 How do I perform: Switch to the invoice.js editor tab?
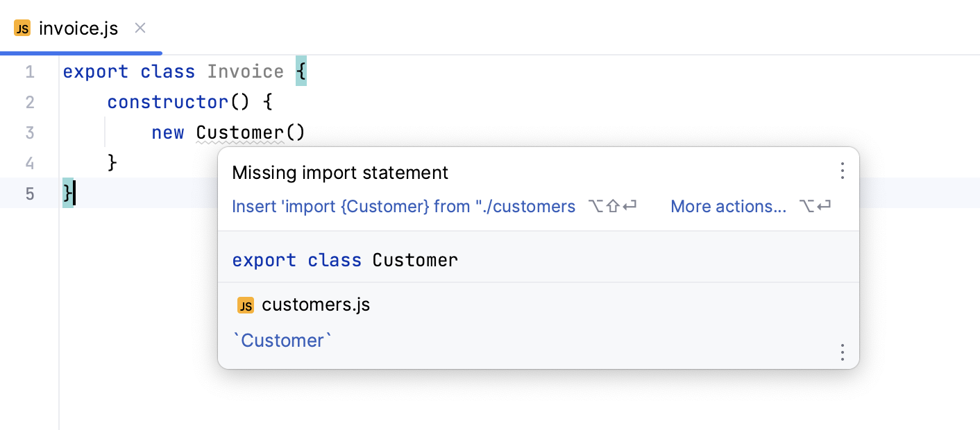pos(78,28)
